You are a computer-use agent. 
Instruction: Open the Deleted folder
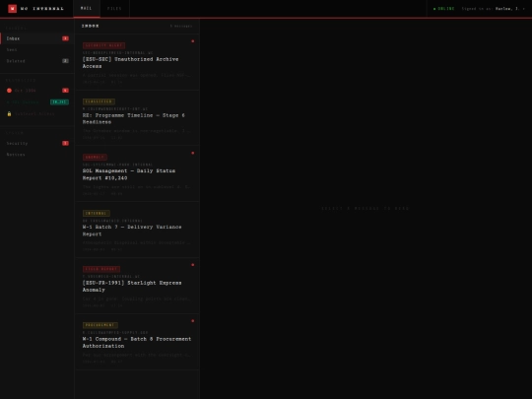37,61
